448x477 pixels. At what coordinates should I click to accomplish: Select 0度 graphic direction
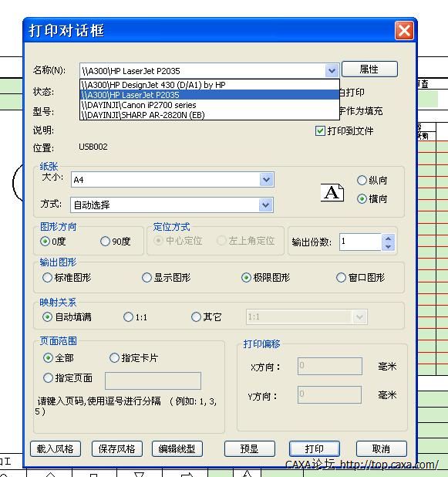tap(45, 242)
